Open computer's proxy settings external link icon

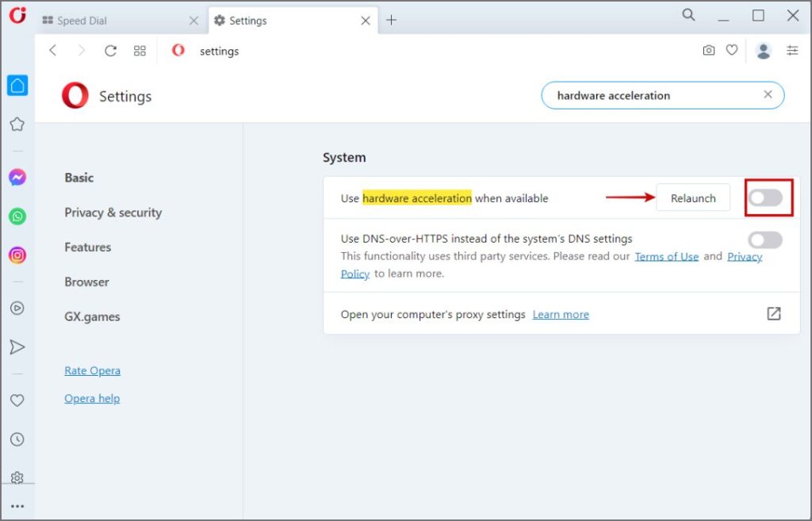pyautogui.click(x=774, y=313)
